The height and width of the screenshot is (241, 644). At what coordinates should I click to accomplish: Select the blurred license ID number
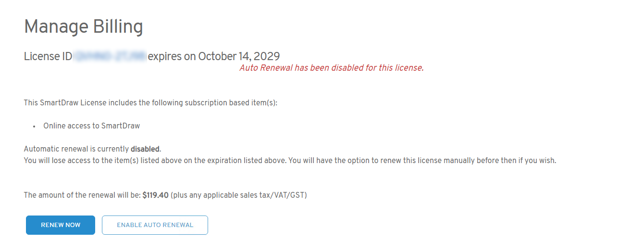[110, 56]
